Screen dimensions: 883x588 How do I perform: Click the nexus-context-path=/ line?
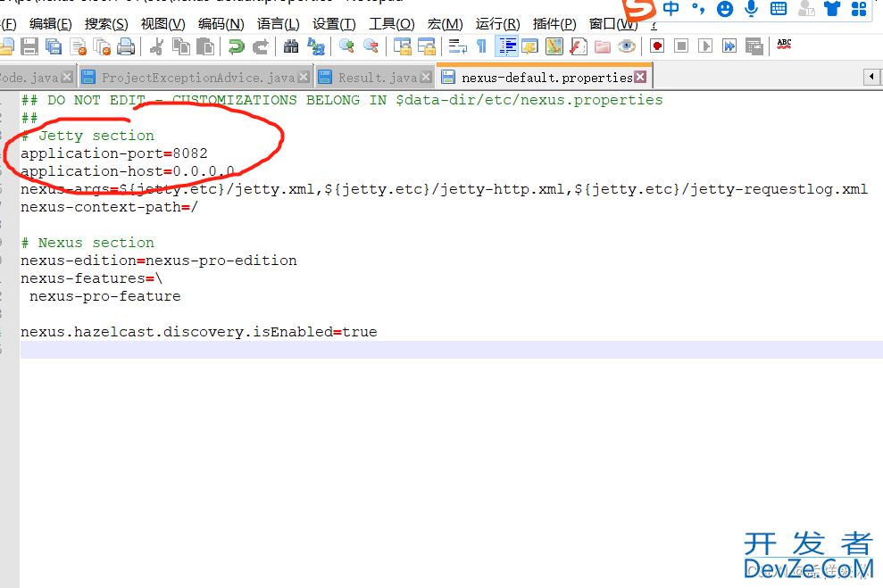click(x=109, y=207)
